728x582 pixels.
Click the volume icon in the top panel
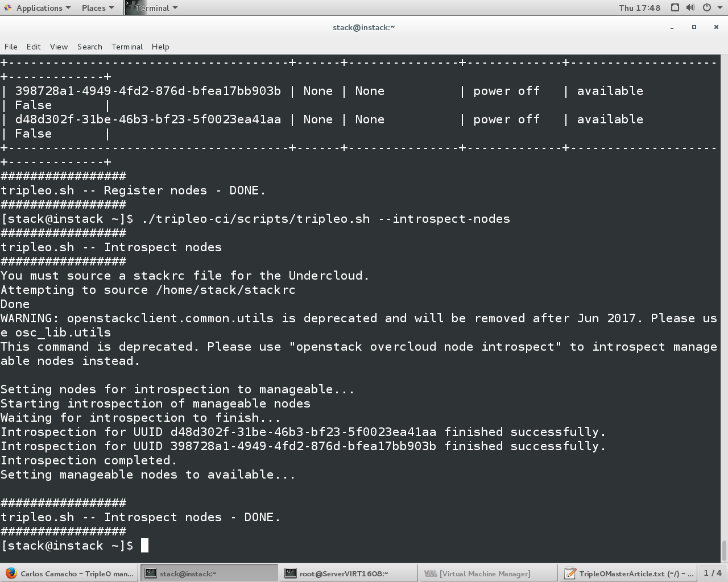(690, 7)
